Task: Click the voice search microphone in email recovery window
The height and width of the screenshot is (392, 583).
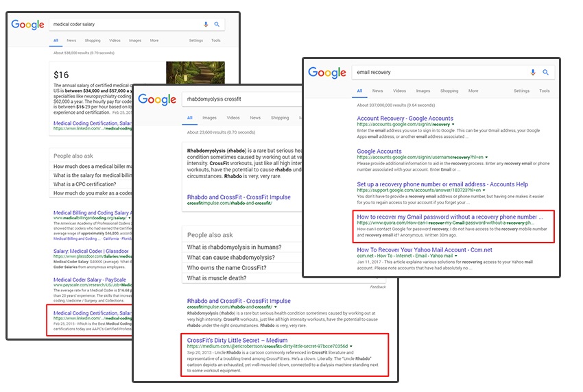Action: [533, 72]
